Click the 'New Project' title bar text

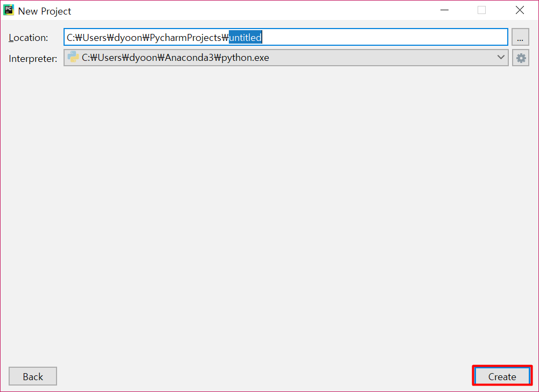pos(45,11)
